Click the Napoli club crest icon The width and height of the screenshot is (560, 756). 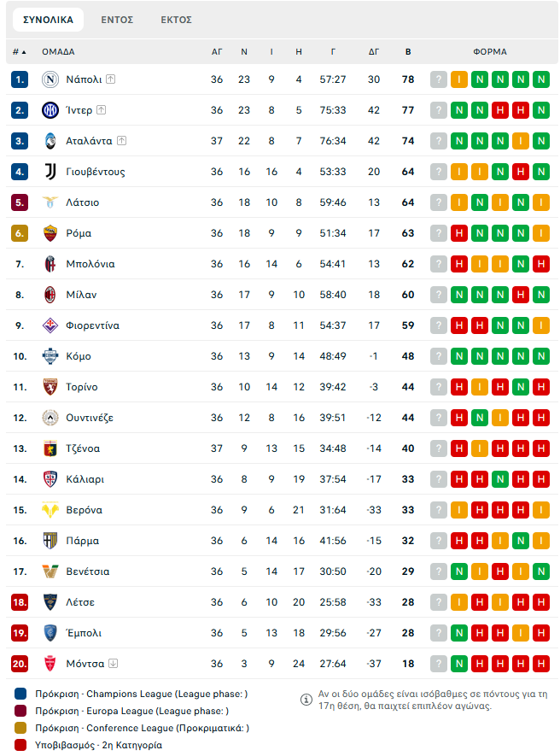pos(50,79)
